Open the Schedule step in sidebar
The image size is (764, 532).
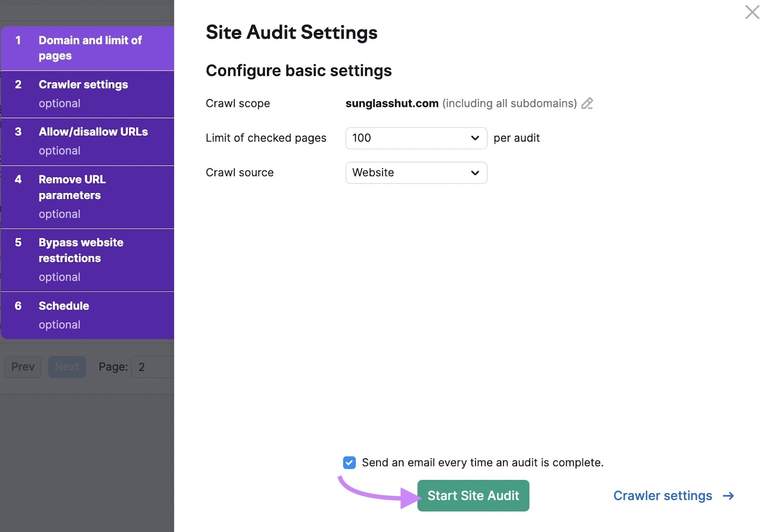point(88,315)
